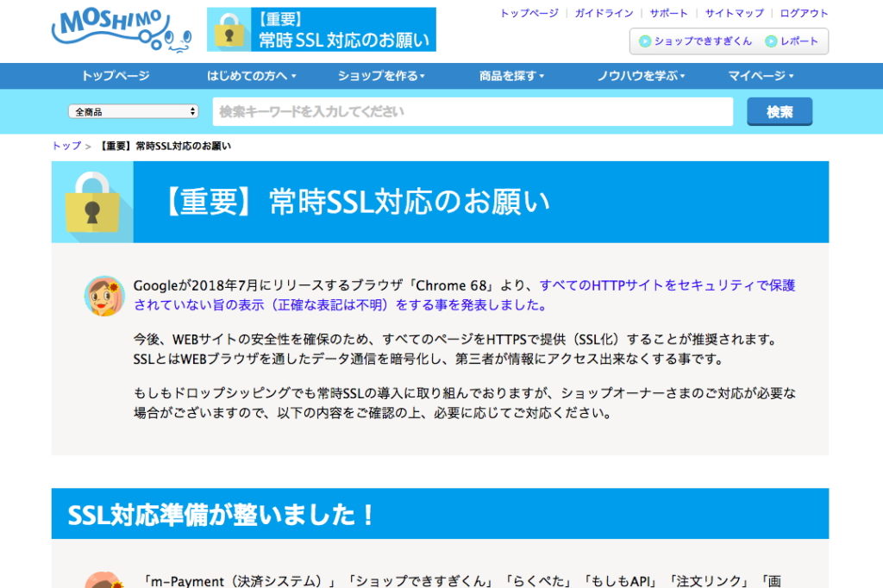This screenshot has width=883, height=588.
Task: Click the paragraph starting 今後、WEBサイトの安全性
Action: click(x=457, y=349)
